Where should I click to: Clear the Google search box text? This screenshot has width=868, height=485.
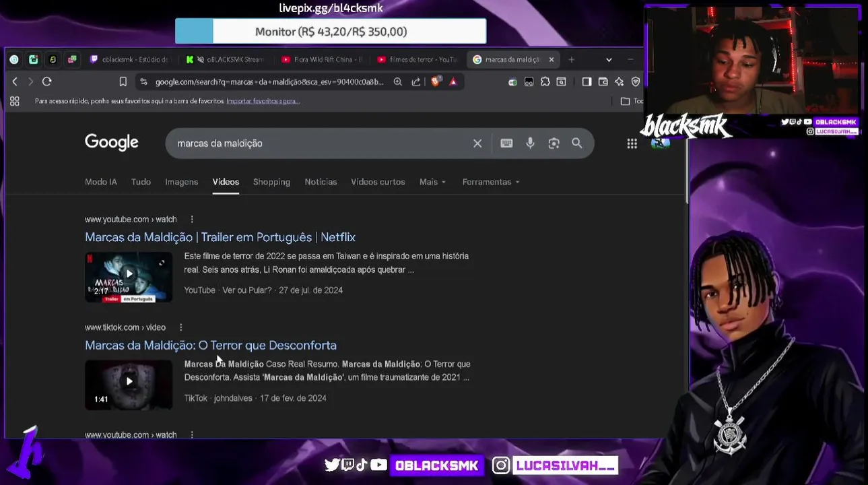point(477,143)
